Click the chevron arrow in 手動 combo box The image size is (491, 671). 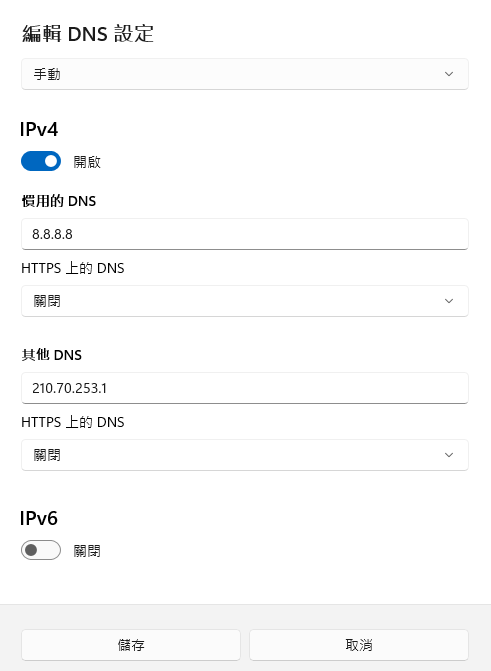(449, 74)
